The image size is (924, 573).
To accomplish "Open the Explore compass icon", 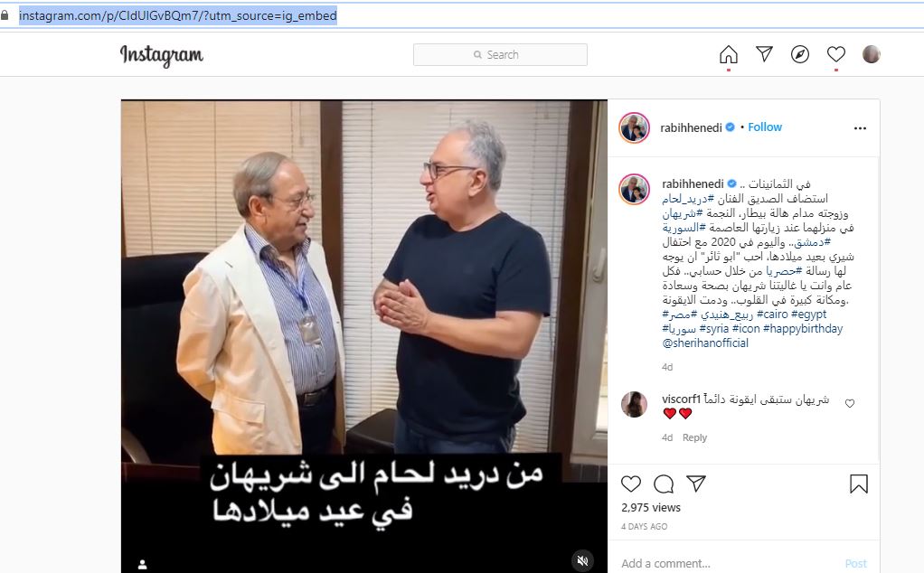I will tap(799, 54).
